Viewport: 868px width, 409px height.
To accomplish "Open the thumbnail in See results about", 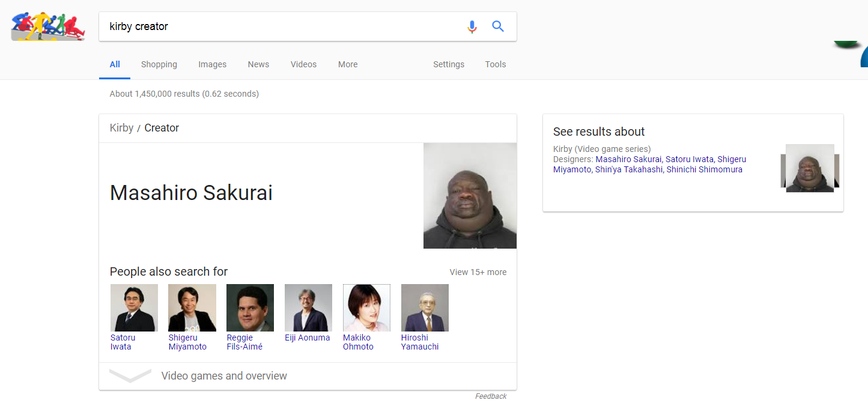I will click(x=810, y=168).
